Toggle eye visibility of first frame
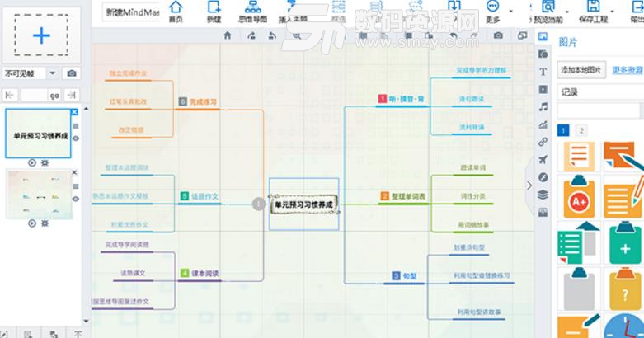The height and width of the screenshot is (338, 644). [x=76, y=138]
